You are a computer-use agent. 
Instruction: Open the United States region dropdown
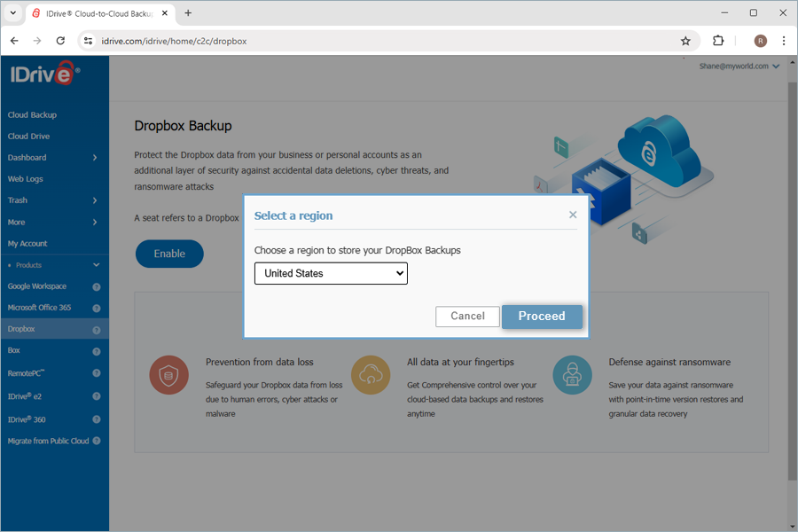tap(331, 273)
